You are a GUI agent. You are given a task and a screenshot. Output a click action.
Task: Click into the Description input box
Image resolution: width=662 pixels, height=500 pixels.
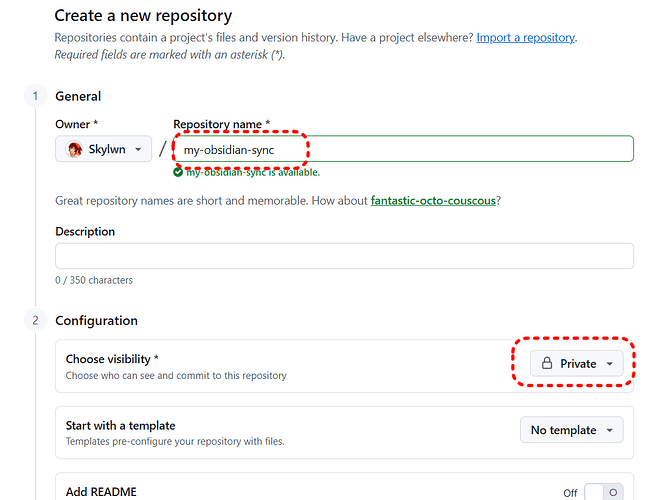[x=344, y=256]
